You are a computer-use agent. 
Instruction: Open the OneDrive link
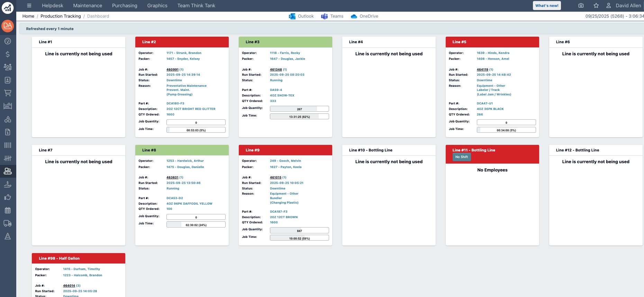coord(364,16)
